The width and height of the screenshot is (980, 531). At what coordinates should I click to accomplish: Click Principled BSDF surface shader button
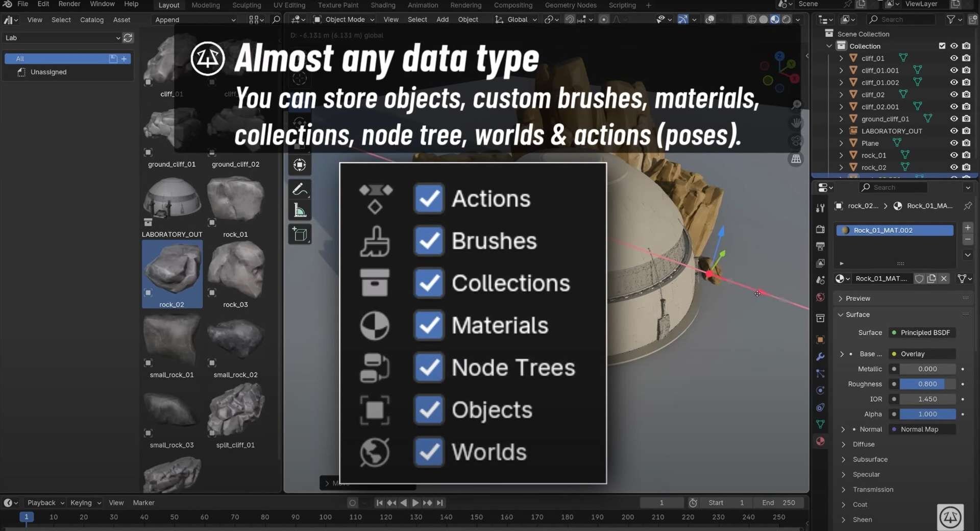point(922,333)
